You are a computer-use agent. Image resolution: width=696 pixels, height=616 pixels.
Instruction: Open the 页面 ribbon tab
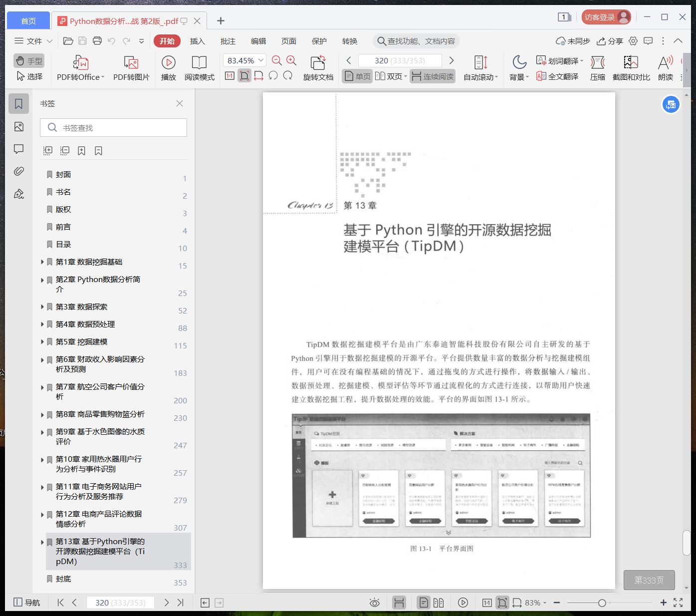click(289, 41)
